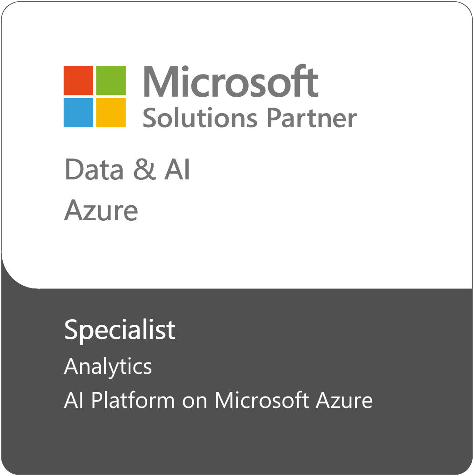Select the word "Data" in Data & AI
Image resolution: width=474 pixels, height=476 pixels.
click(94, 170)
